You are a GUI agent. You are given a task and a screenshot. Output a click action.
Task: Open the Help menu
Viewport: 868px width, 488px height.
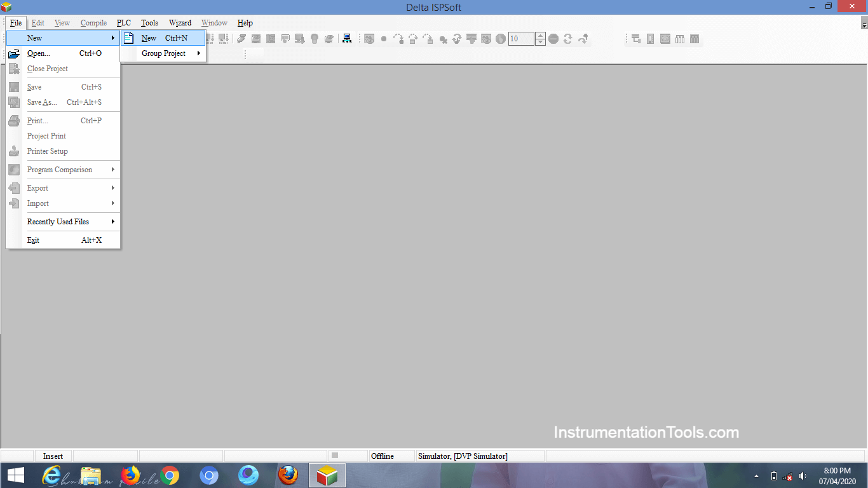coord(245,23)
